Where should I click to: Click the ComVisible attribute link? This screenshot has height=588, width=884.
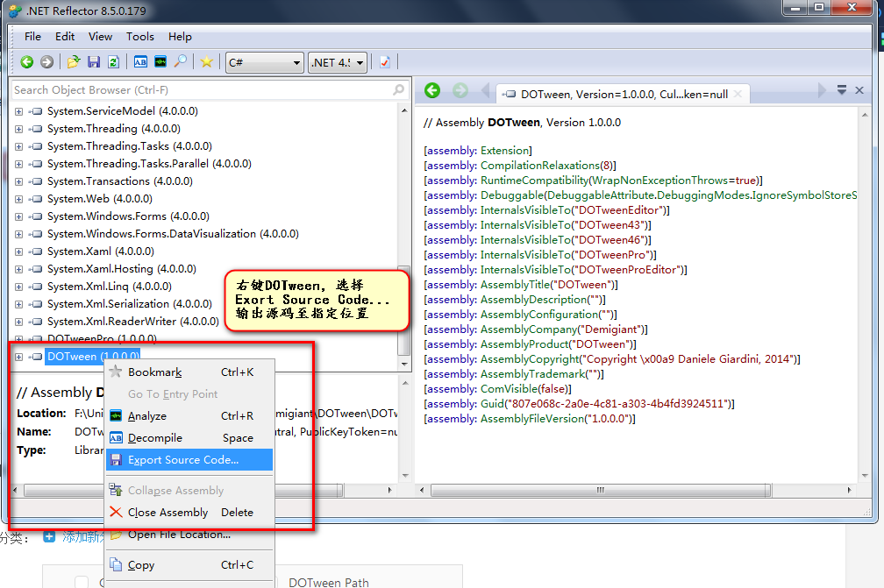(x=510, y=389)
